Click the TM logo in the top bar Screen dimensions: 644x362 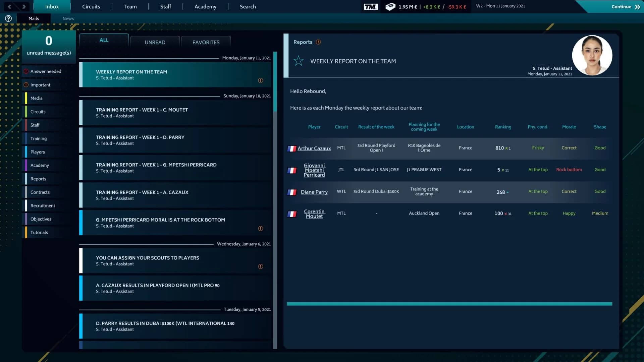(x=370, y=6)
